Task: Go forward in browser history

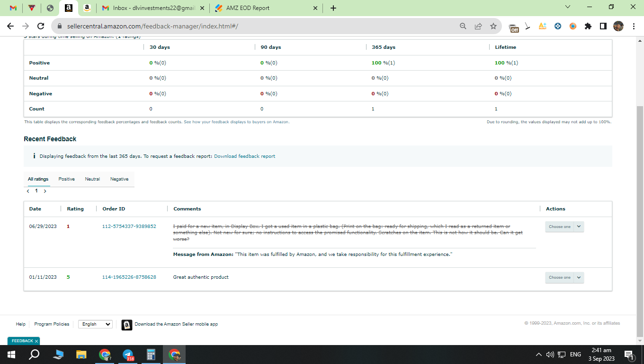Action: coord(26,26)
